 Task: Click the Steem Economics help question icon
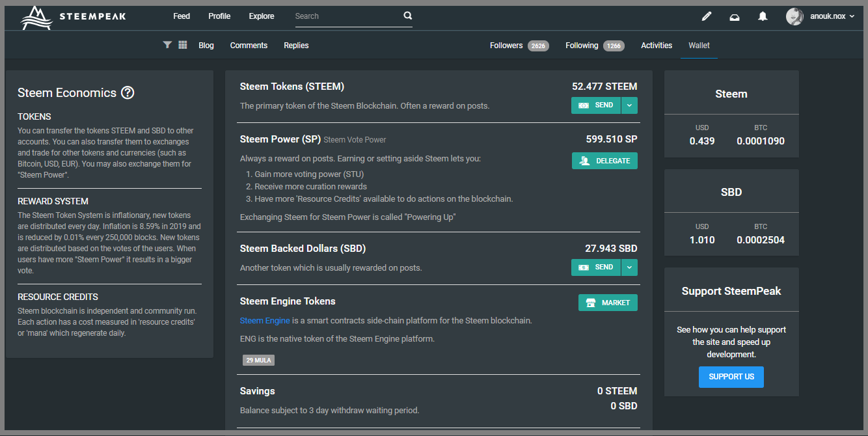(128, 93)
